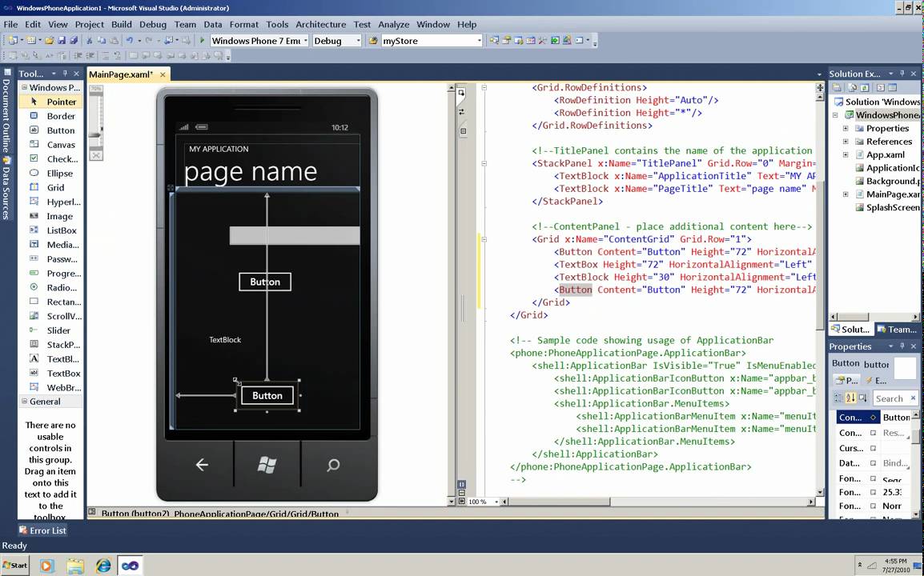
Task: Open the myStore find combo box dropdown
Action: click(x=479, y=41)
